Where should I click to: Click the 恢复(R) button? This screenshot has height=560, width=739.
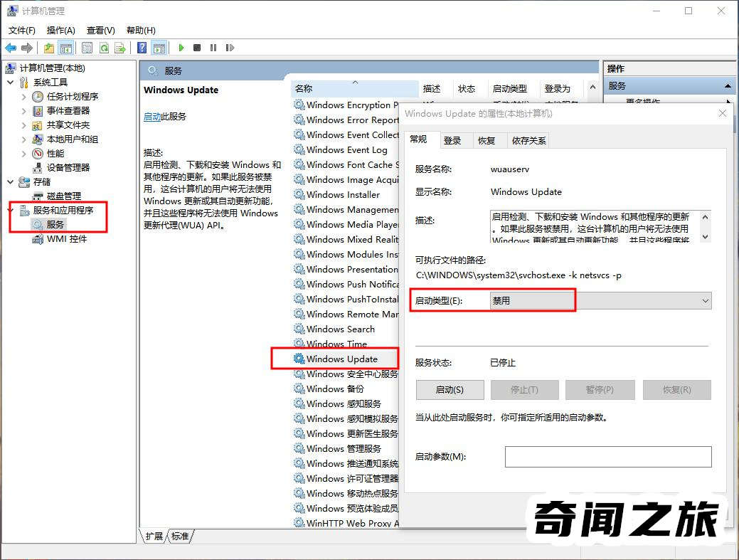click(677, 390)
